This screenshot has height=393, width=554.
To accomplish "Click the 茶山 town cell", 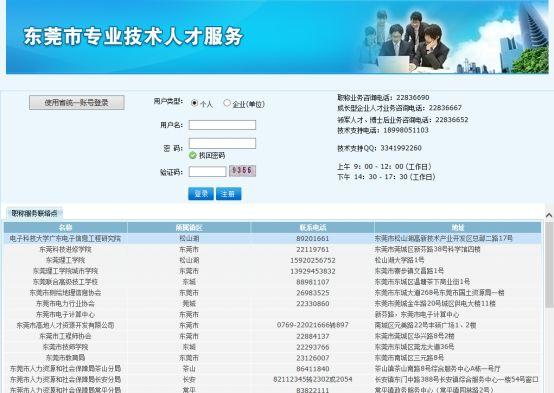I will (x=189, y=369).
